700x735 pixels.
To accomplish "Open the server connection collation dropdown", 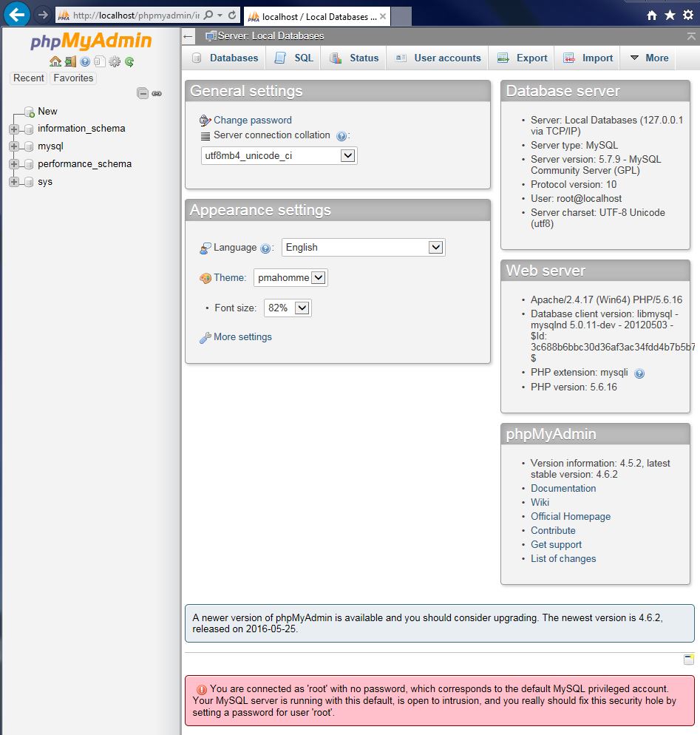I will coord(279,155).
